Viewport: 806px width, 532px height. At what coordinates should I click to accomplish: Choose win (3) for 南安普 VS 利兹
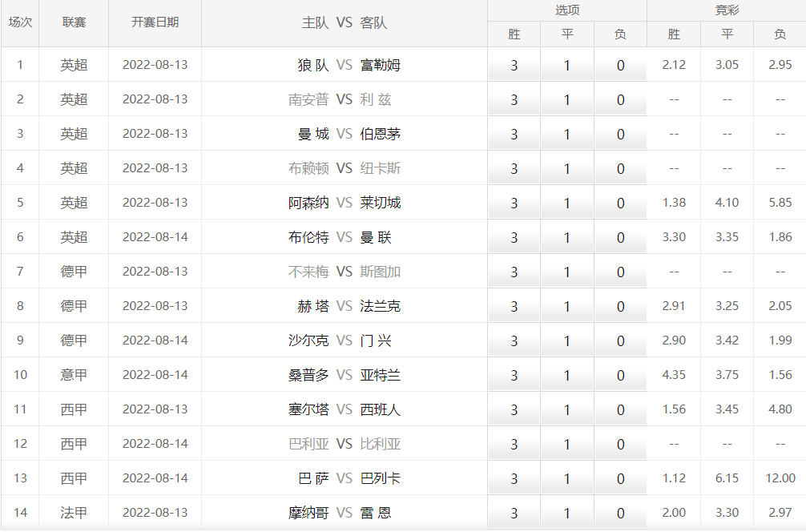click(514, 99)
